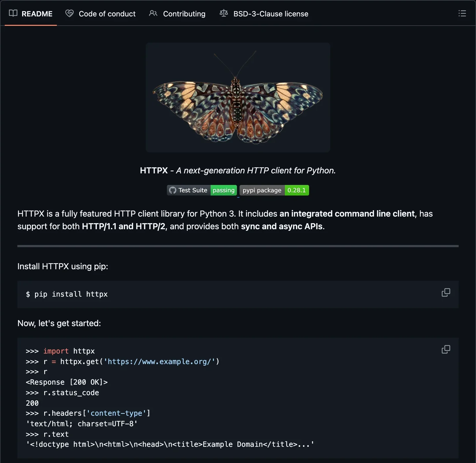Screen dimensions: 476x463
Task: Click the people icon beside Contributing
Action: [x=153, y=13]
